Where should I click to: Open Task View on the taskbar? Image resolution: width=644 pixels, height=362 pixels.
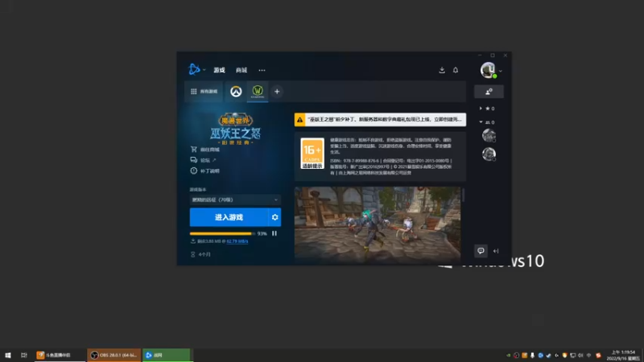24,355
